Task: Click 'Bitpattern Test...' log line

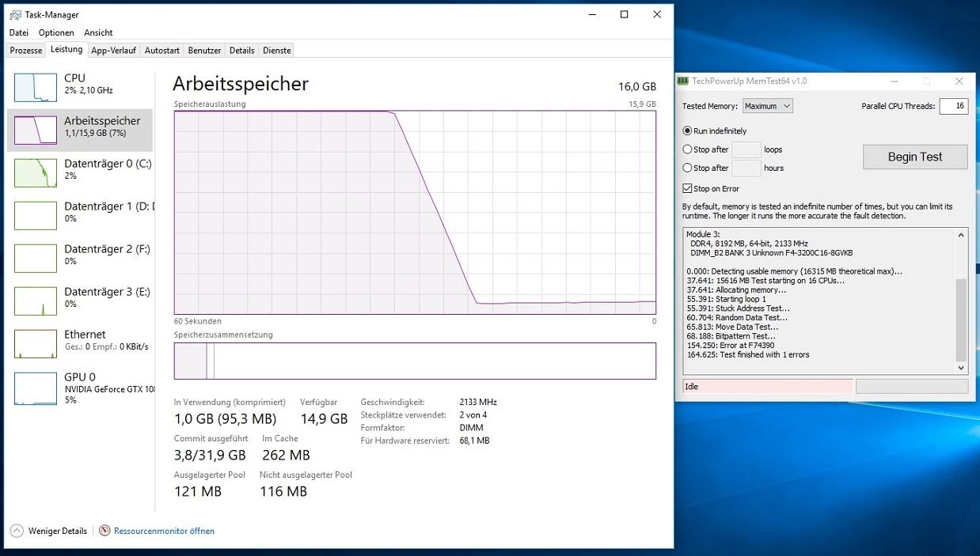Action: point(731,336)
